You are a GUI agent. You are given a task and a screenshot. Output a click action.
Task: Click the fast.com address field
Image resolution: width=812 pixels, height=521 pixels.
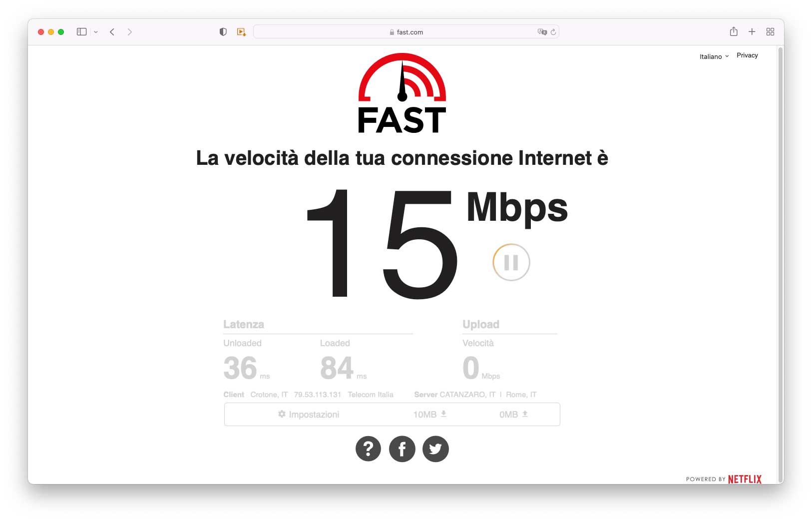406,32
